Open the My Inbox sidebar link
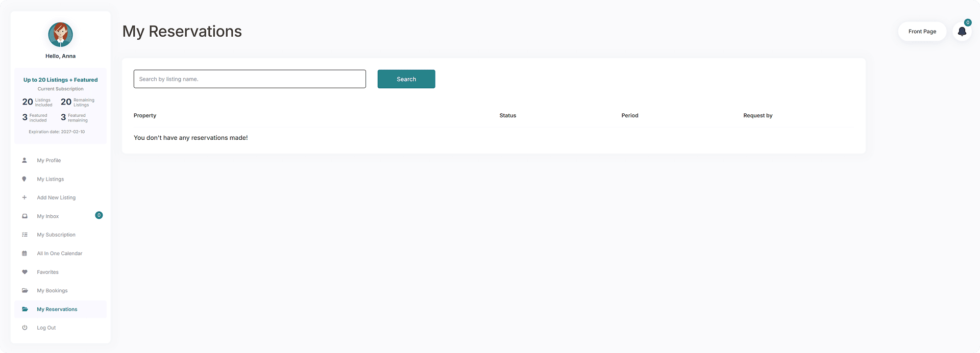 48,216
